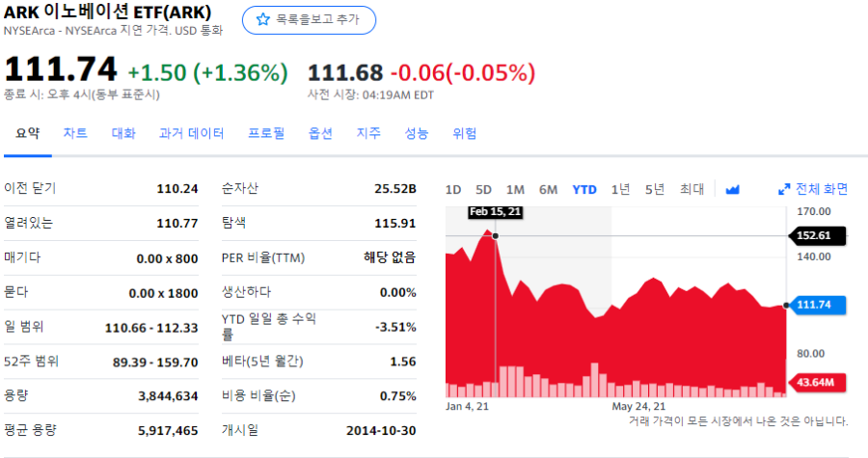
Task: Click the 매기다 value 0.00 x 800
Action: click(167, 258)
